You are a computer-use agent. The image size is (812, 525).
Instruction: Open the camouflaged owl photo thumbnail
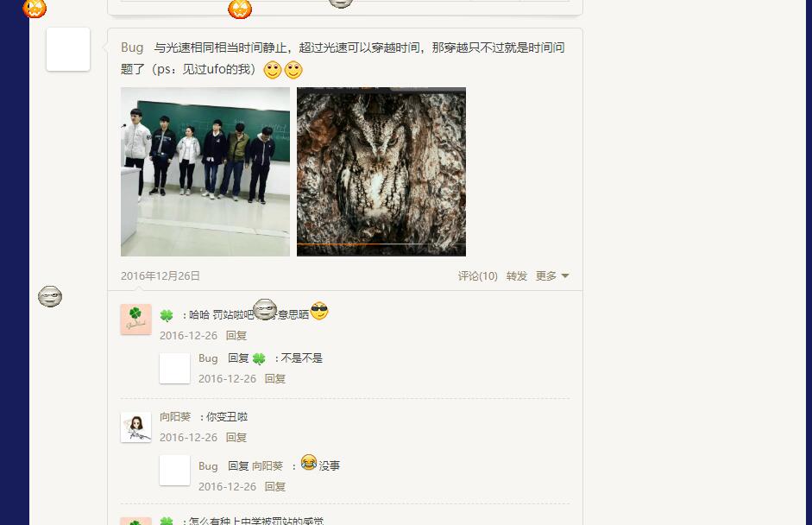point(381,172)
